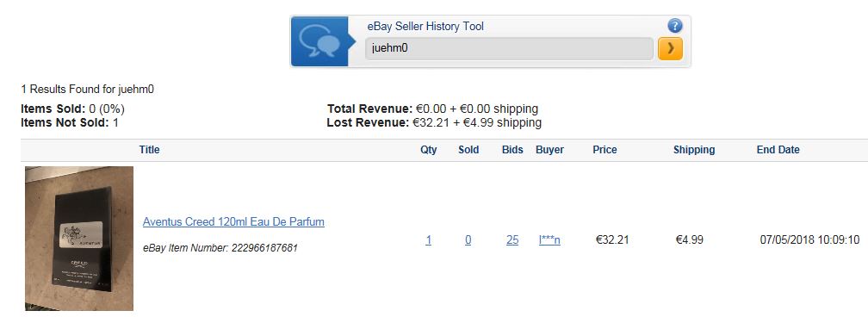Open the Aventus Creed perfume thumbnail image

pyautogui.click(x=79, y=239)
